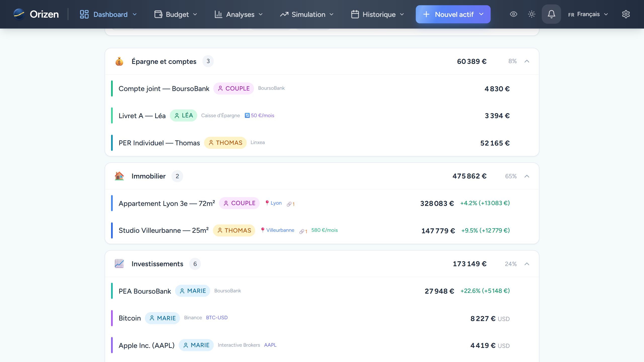The height and width of the screenshot is (362, 644).
Task: Collapse the Investissements section
Action: click(x=527, y=264)
